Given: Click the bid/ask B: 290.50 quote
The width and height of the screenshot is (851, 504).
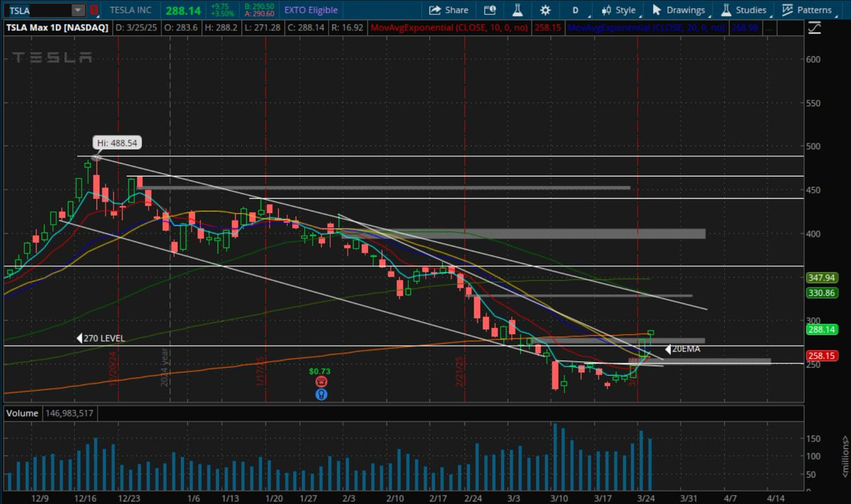Looking at the screenshot, I should click(x=260, y=6).
